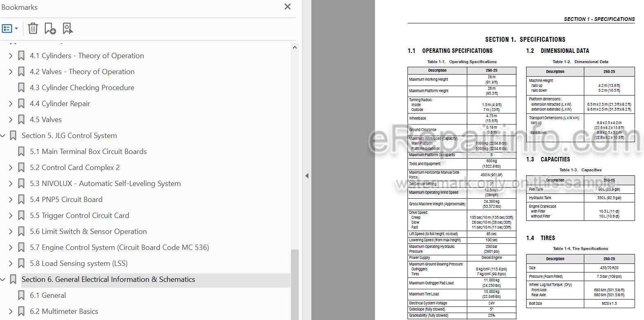
Task: Expand the 4.5 Valves bookmark
Action: click(11, 120)
